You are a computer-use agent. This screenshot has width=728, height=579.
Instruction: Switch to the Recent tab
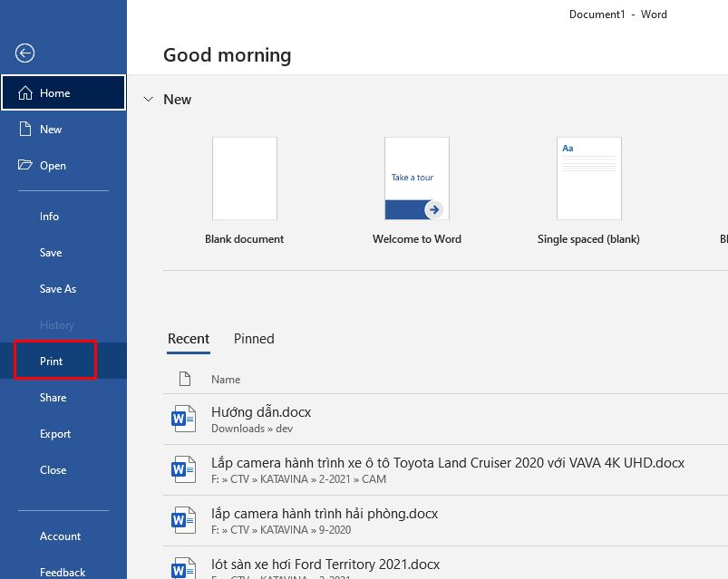click(x=189, y=339)
